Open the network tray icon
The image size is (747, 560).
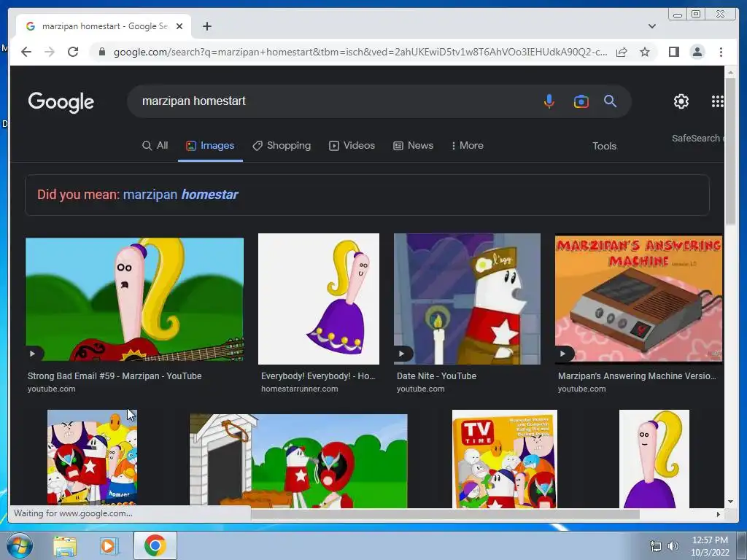[656, 546]
